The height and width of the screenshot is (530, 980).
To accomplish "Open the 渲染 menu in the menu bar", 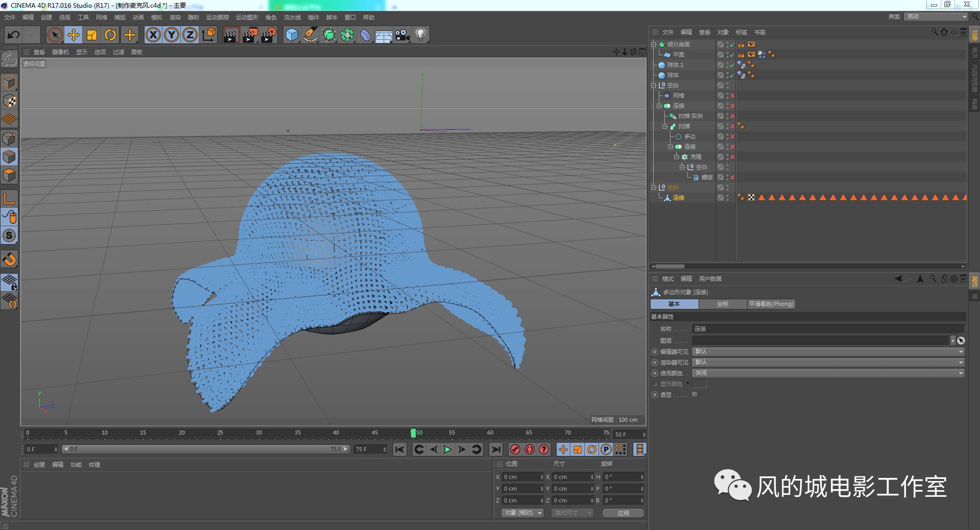I will click(175, 17).
